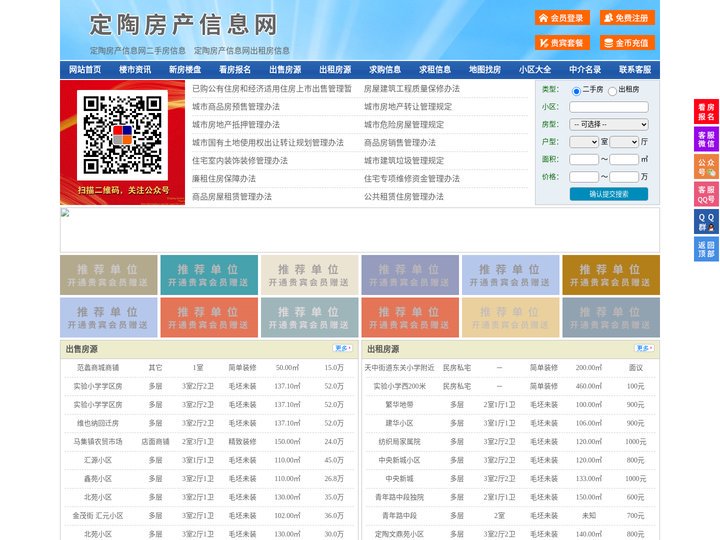This screenshot has height=540, width=720.
Task: Open the 金币充值 coin recharge button
Action: pyautogui.click(x=627, y=43)
